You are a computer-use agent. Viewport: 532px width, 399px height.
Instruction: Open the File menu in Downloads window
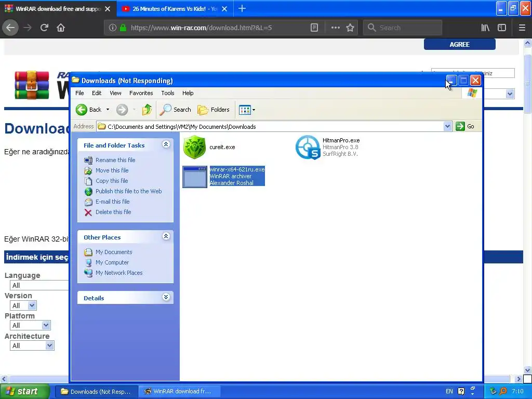click(79, 93)
